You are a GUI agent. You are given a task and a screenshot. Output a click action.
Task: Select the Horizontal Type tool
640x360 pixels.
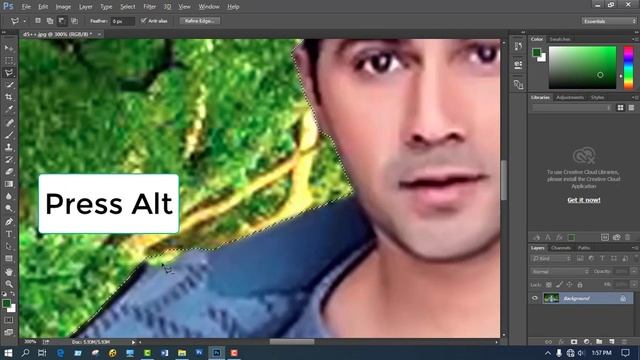click(x=9, y=234)
